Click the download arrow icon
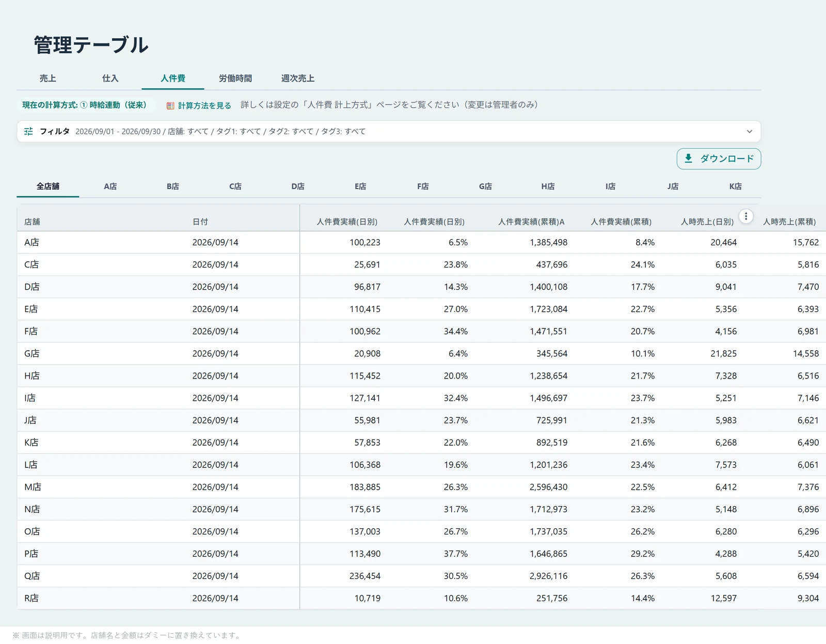This screenshot has width=826, height=644. pyautogui.click(x=688, y=159)
